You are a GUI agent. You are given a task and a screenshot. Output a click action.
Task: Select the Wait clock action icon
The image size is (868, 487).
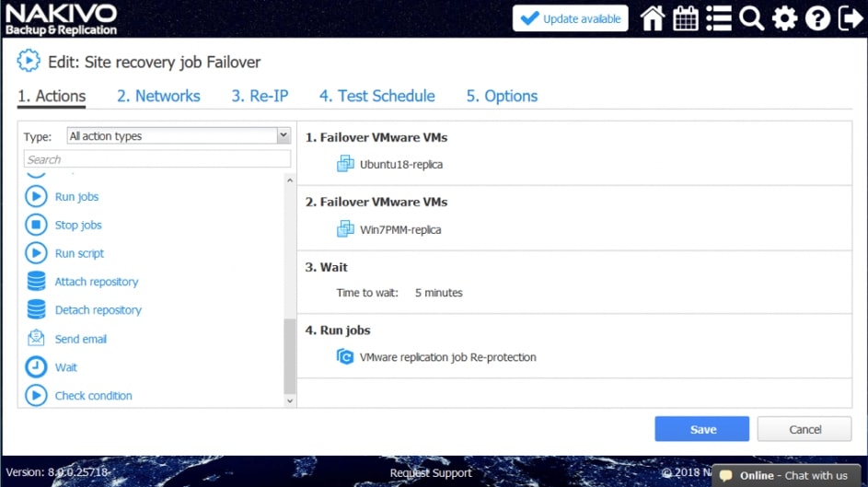pos(36,367)
